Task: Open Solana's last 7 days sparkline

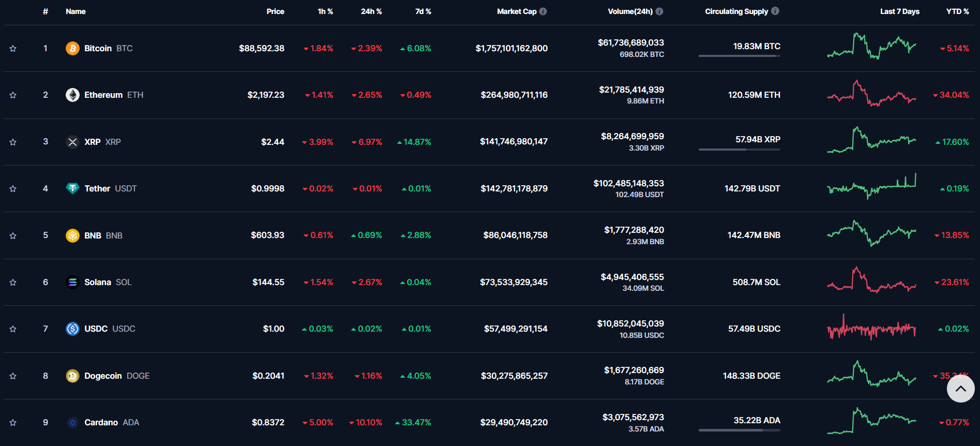Action: tap(871, 280)
